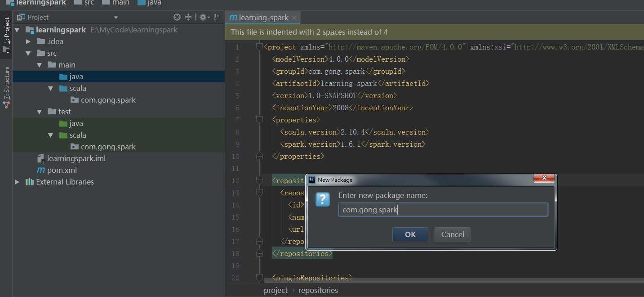Fold the project tag at line 1
The image size is (644, 297).
pos(259,47)
